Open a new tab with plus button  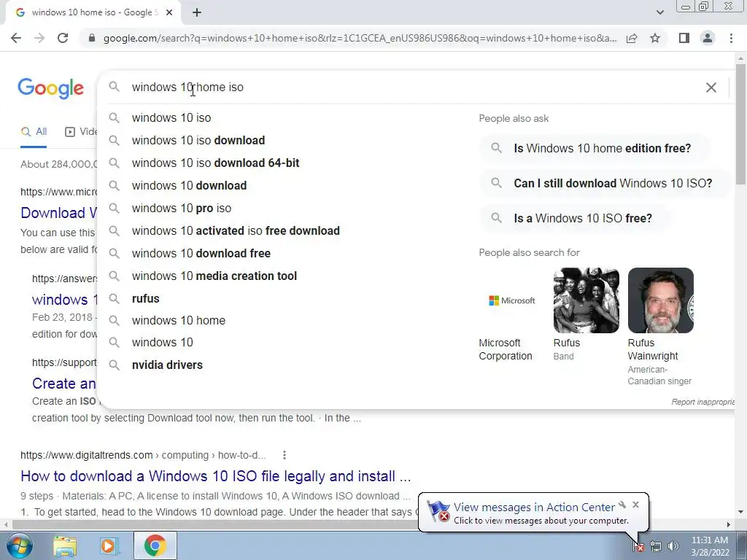(197, 12)
